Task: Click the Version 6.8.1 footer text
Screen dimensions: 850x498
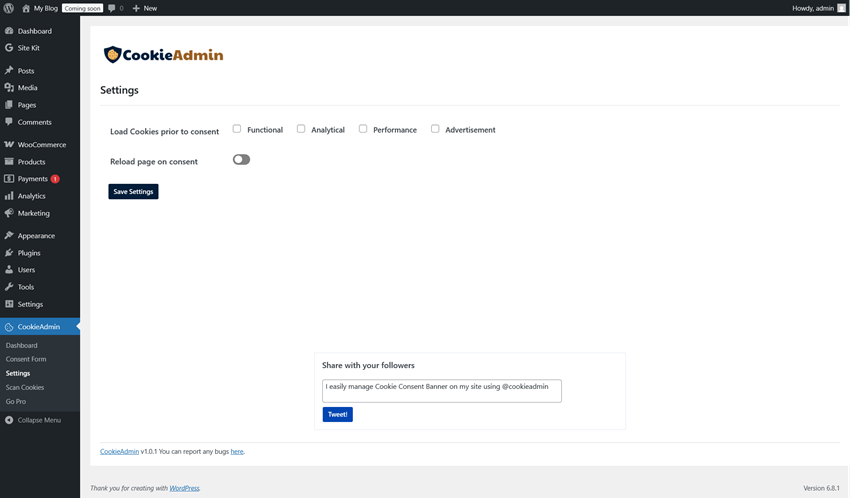Action: [821, 488]
